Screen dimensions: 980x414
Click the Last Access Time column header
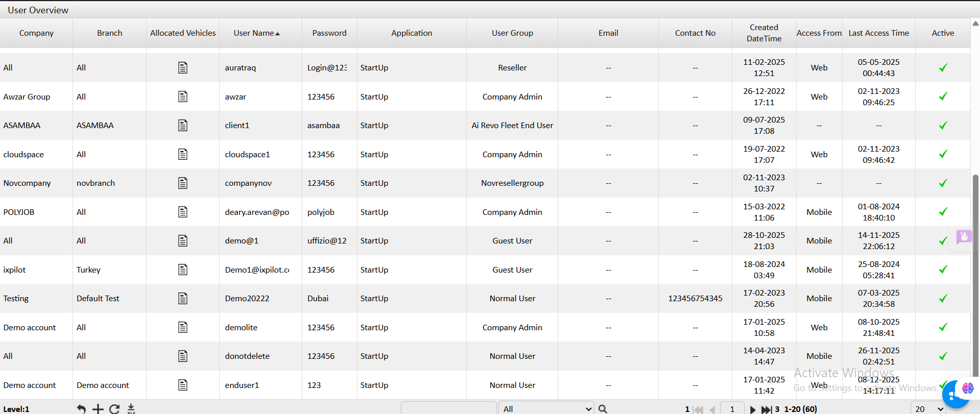click(878, 33)
